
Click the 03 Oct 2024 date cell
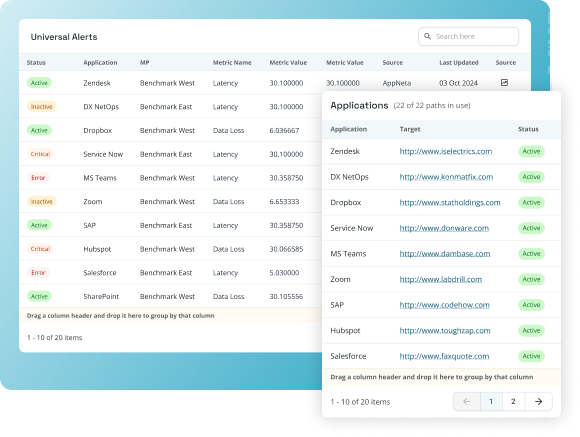coord(458,83)
